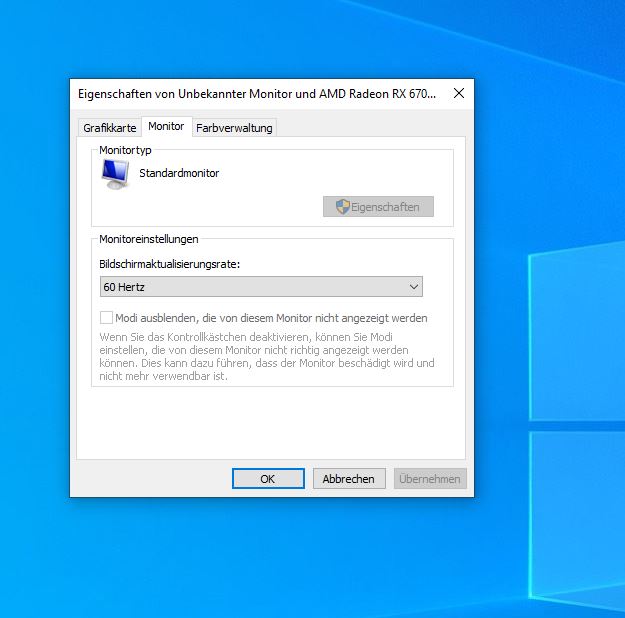Click the warning text about Kontrollkästchen

[x=267, y=356]
